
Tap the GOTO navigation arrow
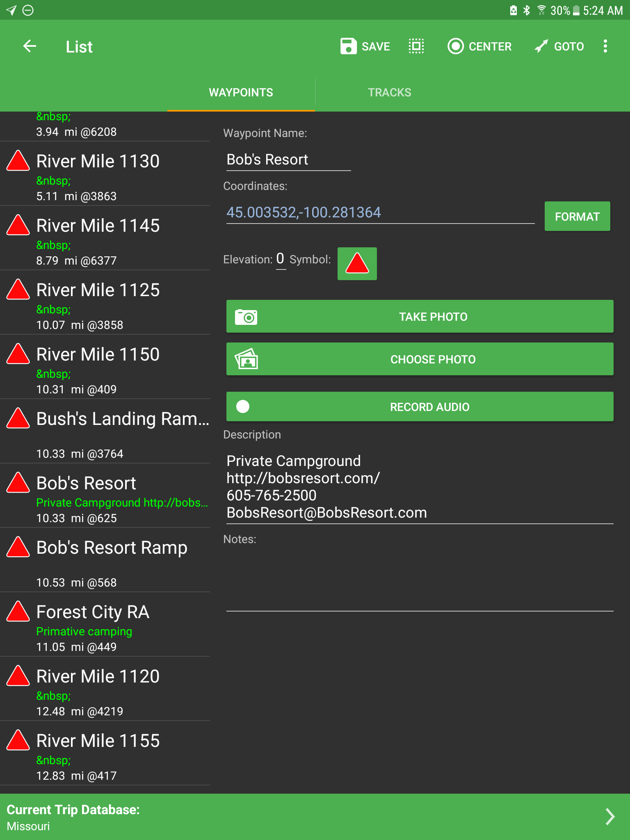(x=559, y=46)
